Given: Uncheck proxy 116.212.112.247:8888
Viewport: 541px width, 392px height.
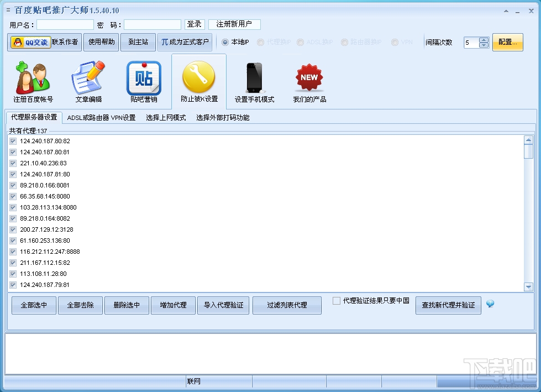Looking at the screenshot, I should point(13,252).
